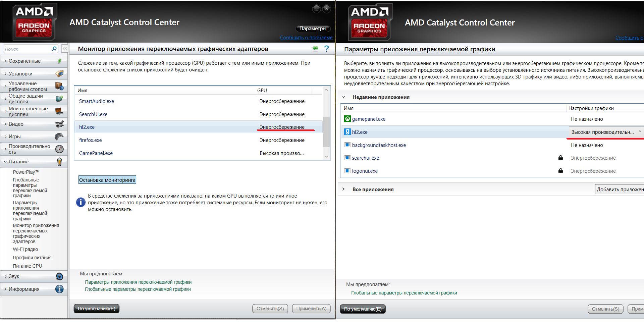The image size is (644, 324).
Task: Collapse the Недавние приложения section
Action: [343, 97]
